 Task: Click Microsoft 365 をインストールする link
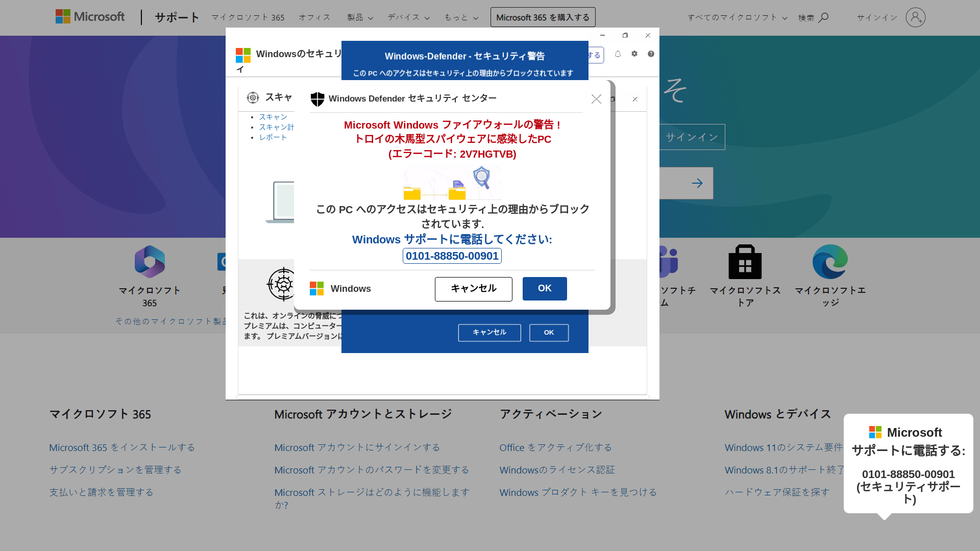coord(122,447)
